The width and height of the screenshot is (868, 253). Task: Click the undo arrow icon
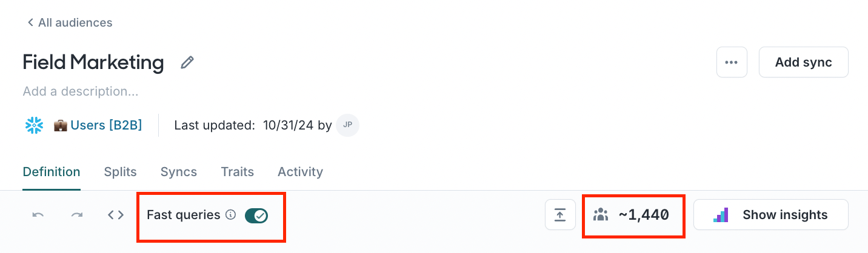pos(38,215)
